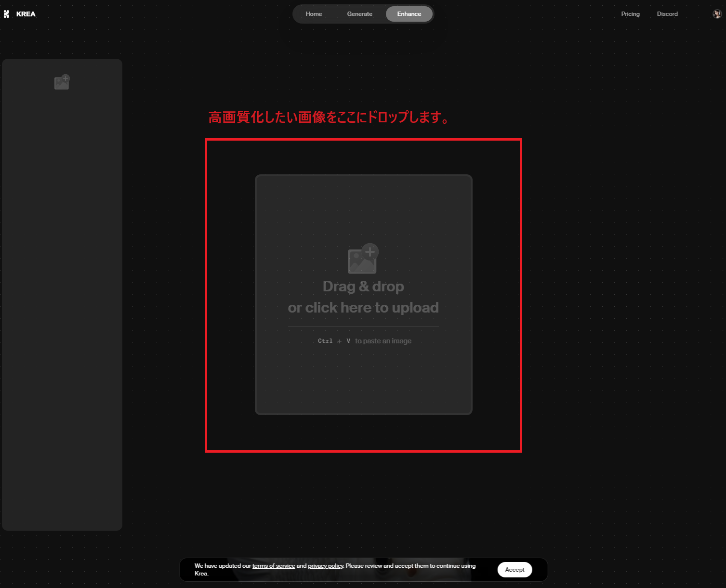Click the KREA logo icon
726x588 pixels.
click(6, 14)
